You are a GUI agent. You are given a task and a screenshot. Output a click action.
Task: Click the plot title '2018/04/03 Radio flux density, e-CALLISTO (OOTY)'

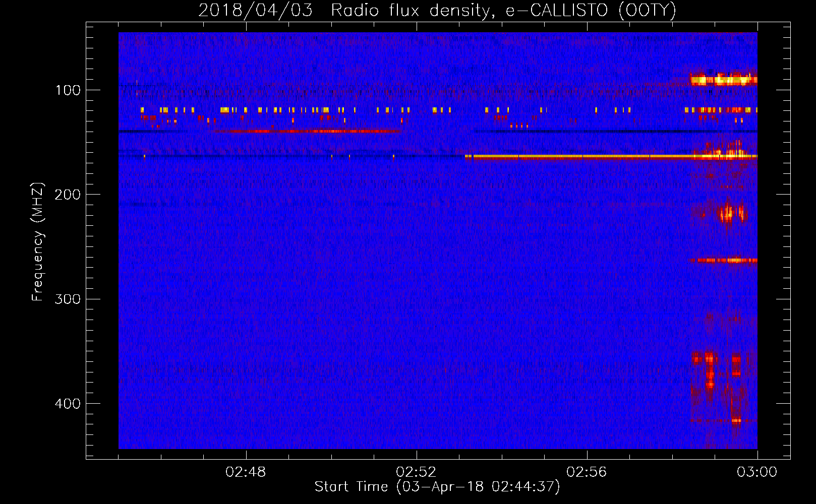click(x=437, y=10)
